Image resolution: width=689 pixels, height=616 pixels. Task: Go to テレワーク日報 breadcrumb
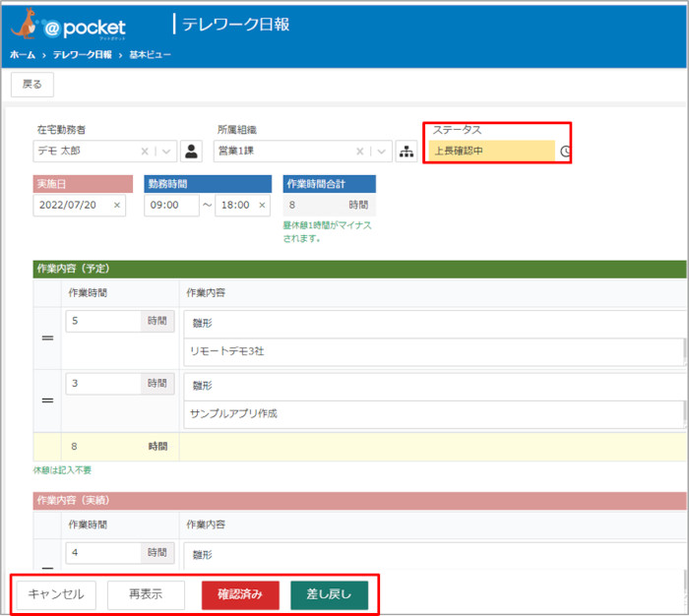click(x=82, y=55)
